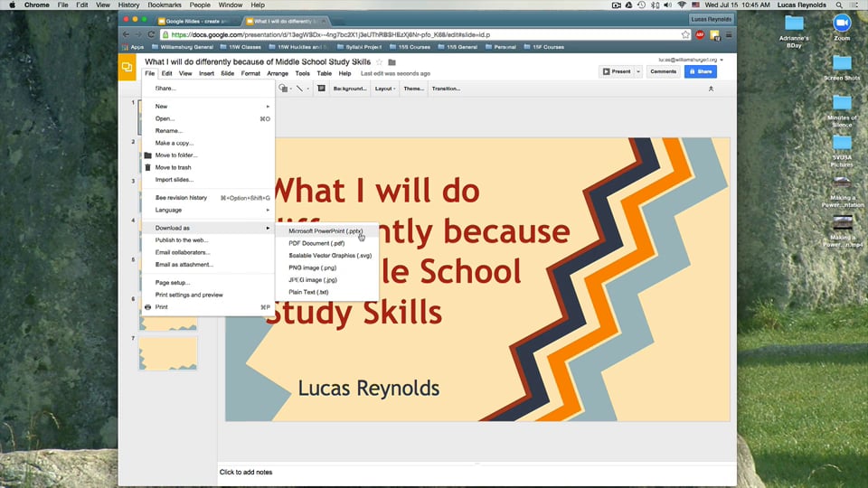Star the presentation next to its title
Image resolution: width=868 pixels, height=488 pixels.
(379, 62)
